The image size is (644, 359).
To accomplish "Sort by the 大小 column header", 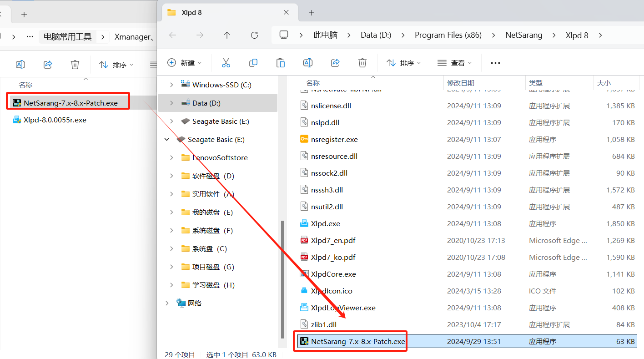I will pyautogui.click(x=604, y=83).
